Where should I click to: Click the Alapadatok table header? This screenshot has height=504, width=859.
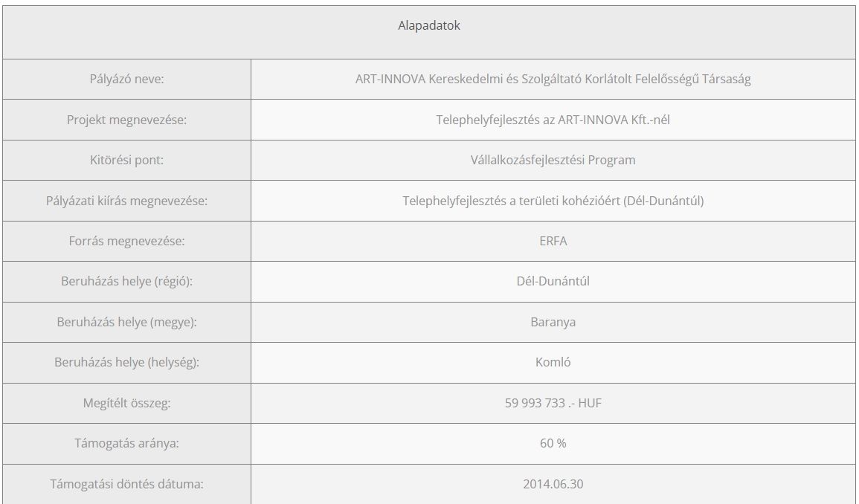(x=429, y=26)
